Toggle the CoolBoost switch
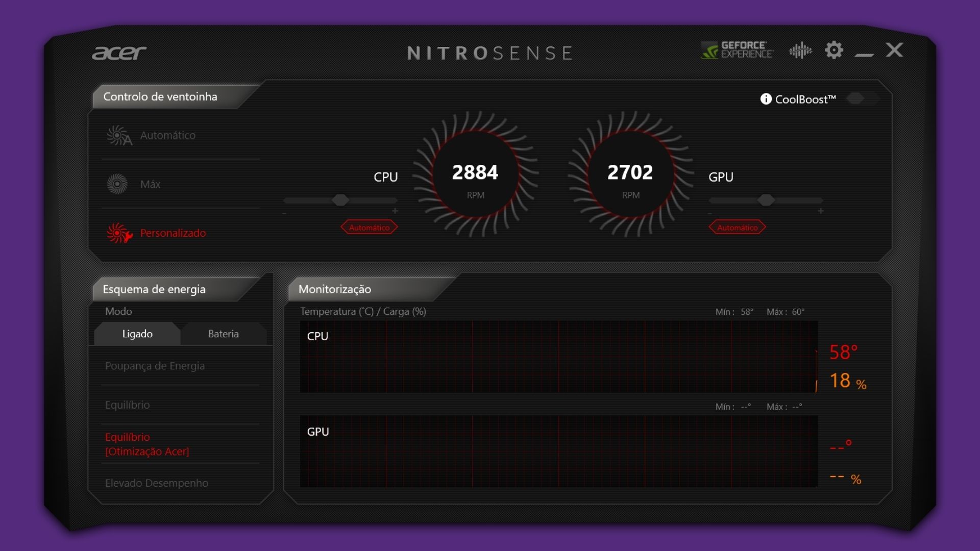Screen dimensions: 980x551 (862, 98)
